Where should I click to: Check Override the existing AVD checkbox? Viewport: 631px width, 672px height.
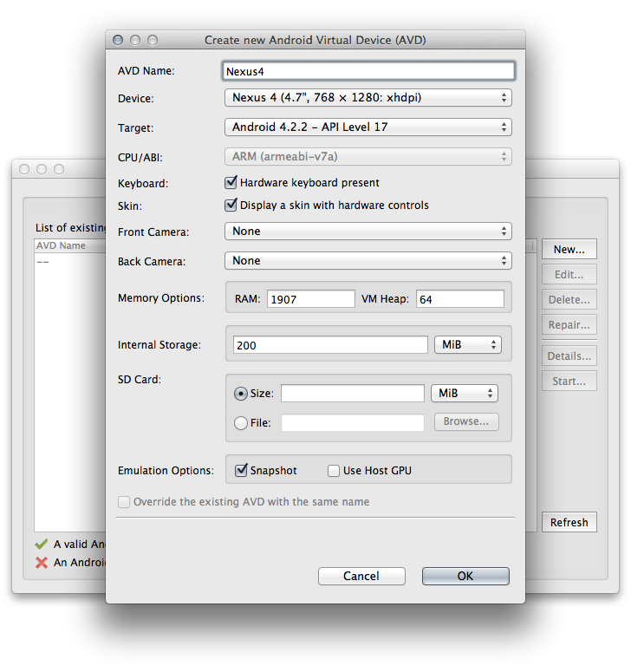point(124,502)
